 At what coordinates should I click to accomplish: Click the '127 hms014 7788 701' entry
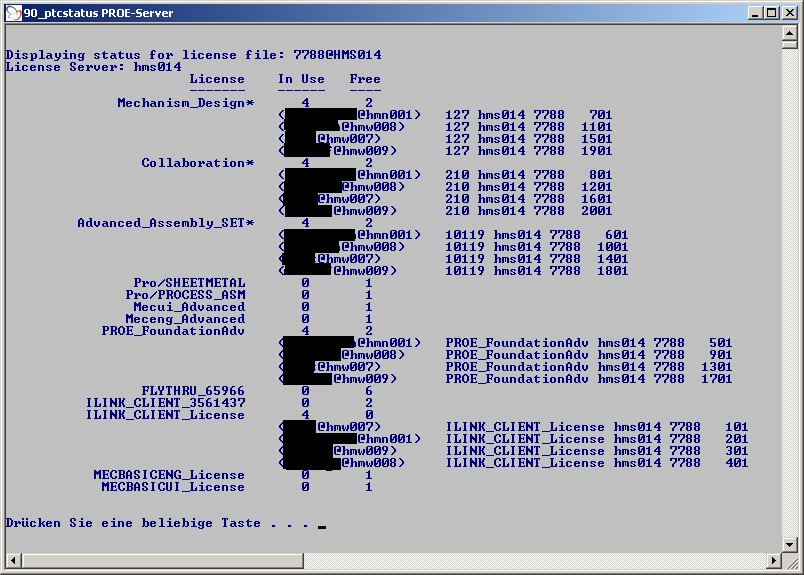529,115
